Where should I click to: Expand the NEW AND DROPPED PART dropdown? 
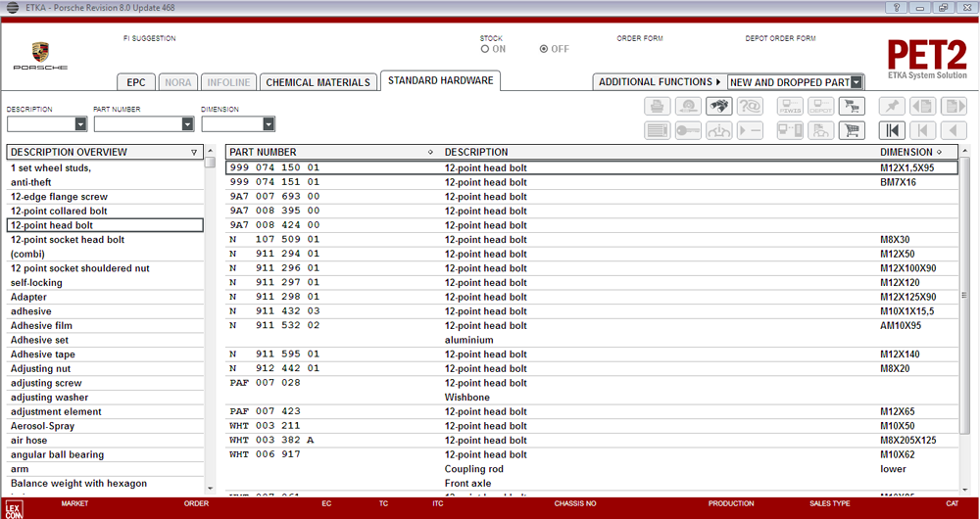coord(857,82)
